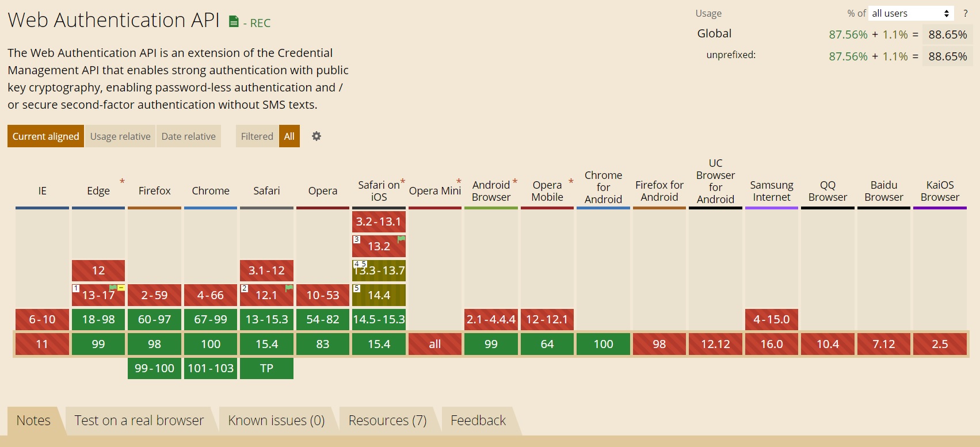Click Opera Mobile 12-12.1 cell
This screenshot has width=980, height=447.
tap(547, 319)
